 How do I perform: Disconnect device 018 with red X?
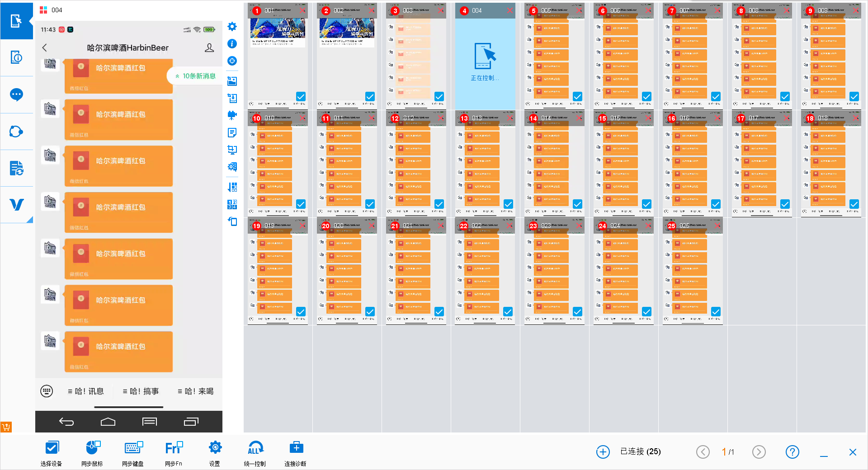pos(856,118)
